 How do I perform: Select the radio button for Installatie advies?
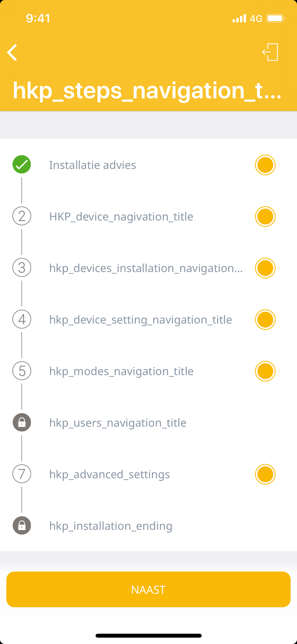[x=265, y=165]
